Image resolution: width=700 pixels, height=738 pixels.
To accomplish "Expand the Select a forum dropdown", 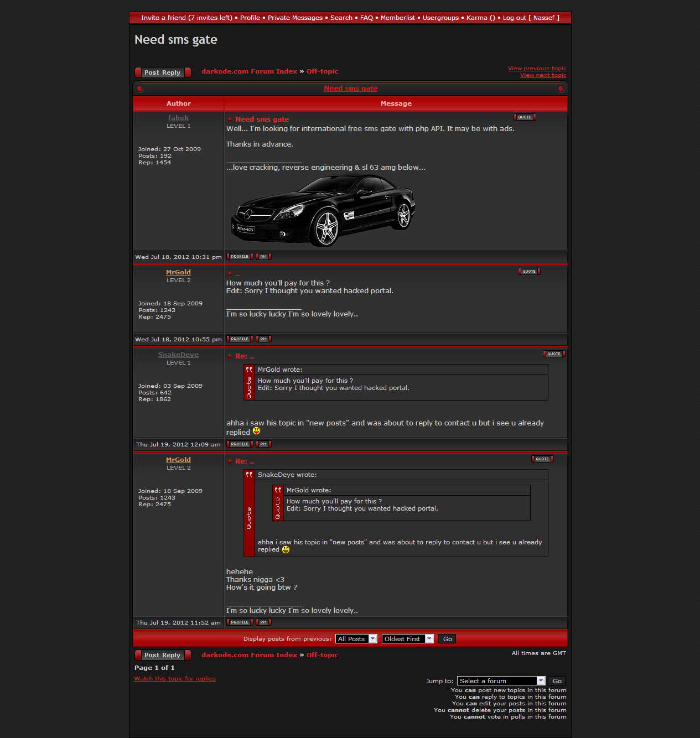I will pyautogui.click(x=501, y=681).
